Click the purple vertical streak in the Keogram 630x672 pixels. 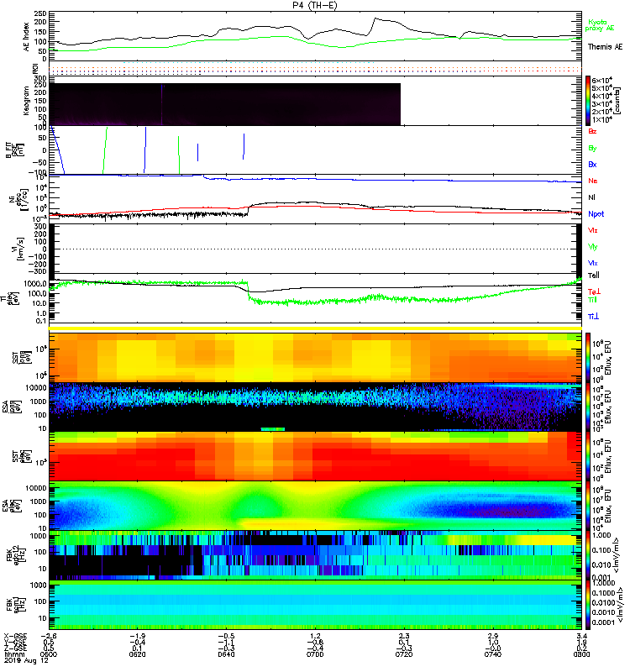click(x=162, y=104)
